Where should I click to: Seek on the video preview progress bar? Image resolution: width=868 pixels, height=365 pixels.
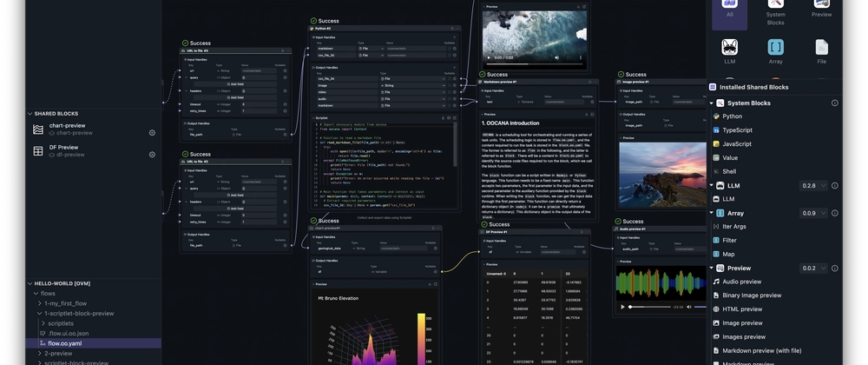click(x=533, y=63)
